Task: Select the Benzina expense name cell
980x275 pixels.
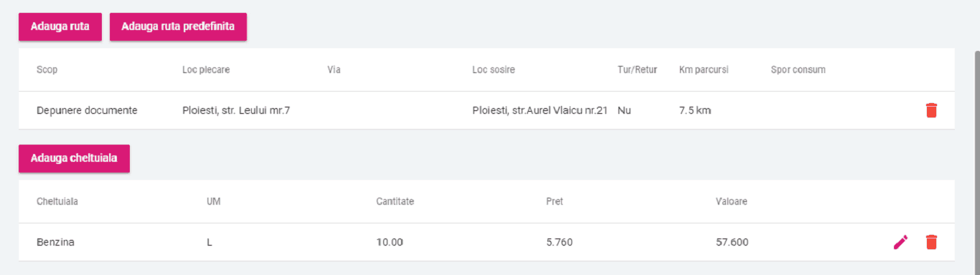Action: 55,242
